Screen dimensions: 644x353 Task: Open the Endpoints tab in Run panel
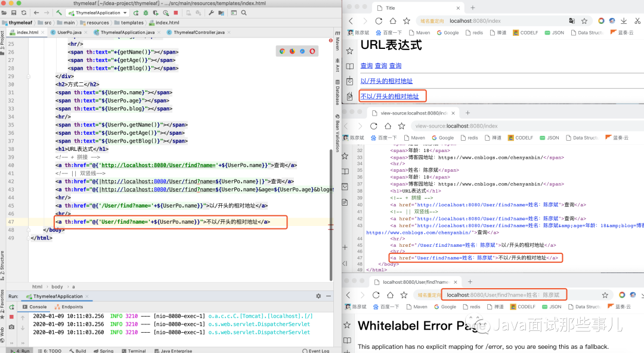69,306
